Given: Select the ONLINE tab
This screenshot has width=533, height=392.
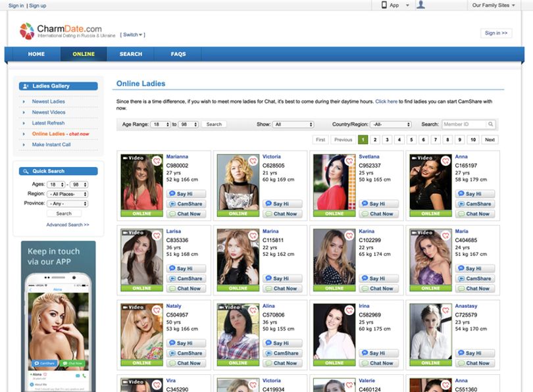Looking at the screenshot, I should (x=84, y=54).
